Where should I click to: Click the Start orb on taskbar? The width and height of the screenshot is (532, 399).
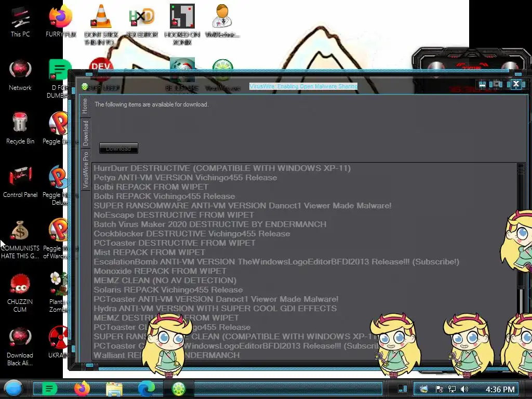pos(14,389)
